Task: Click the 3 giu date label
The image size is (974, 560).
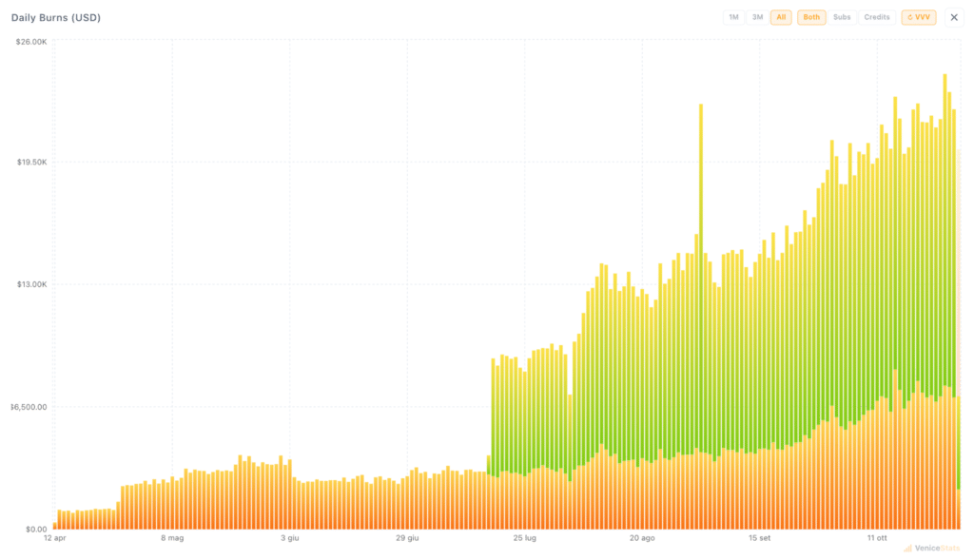Action: 289,537
